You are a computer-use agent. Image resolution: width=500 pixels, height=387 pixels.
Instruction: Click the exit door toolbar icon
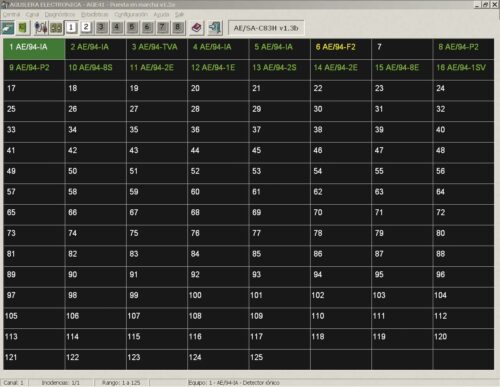pyautogui.click(x=215, y=28)
